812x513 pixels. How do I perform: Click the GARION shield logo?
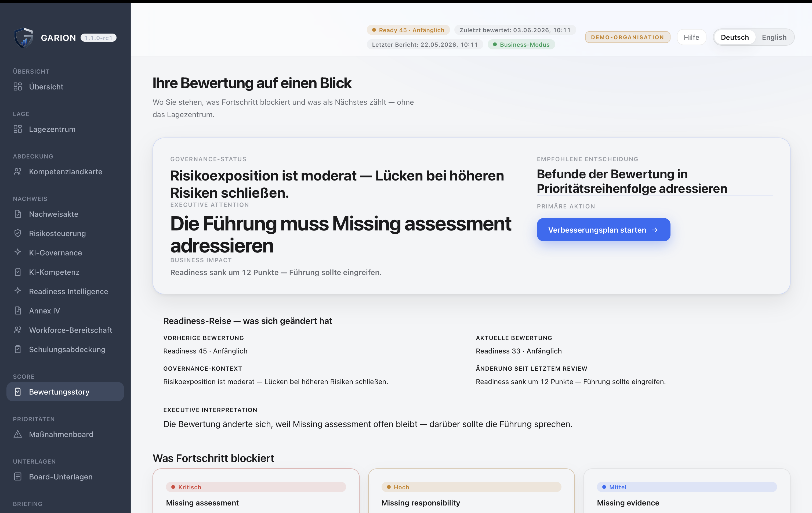24,37
